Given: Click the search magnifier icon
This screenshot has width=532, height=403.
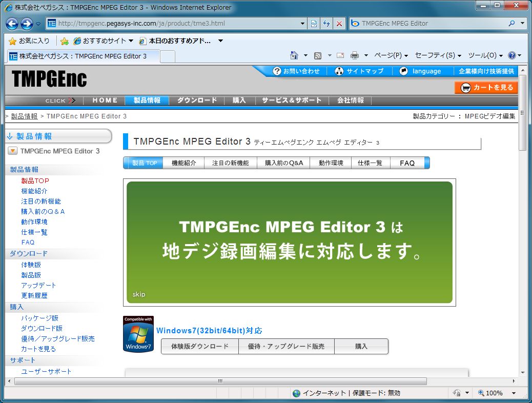Looking at the screenshot, I should click(x=511, y=24).
